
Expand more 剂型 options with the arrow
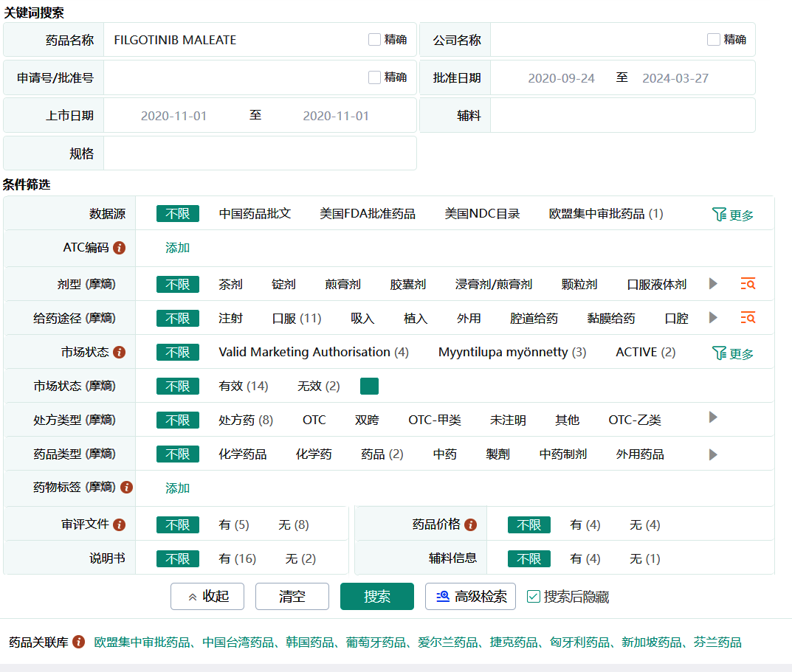[x=713, y=284]
